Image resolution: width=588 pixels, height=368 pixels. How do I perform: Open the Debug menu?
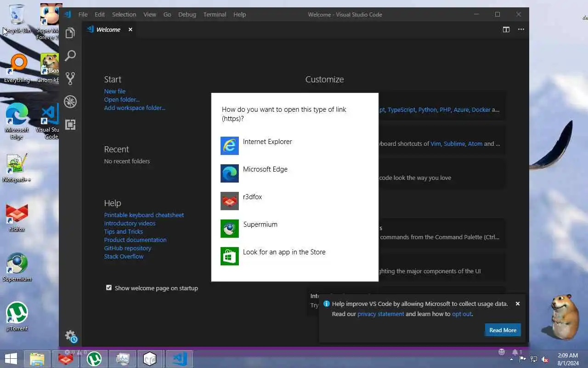187,14
